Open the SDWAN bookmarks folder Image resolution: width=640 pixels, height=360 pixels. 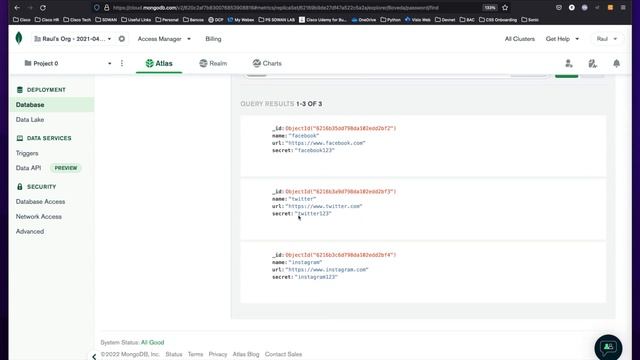pyautogui.click(x=106, y=20)
